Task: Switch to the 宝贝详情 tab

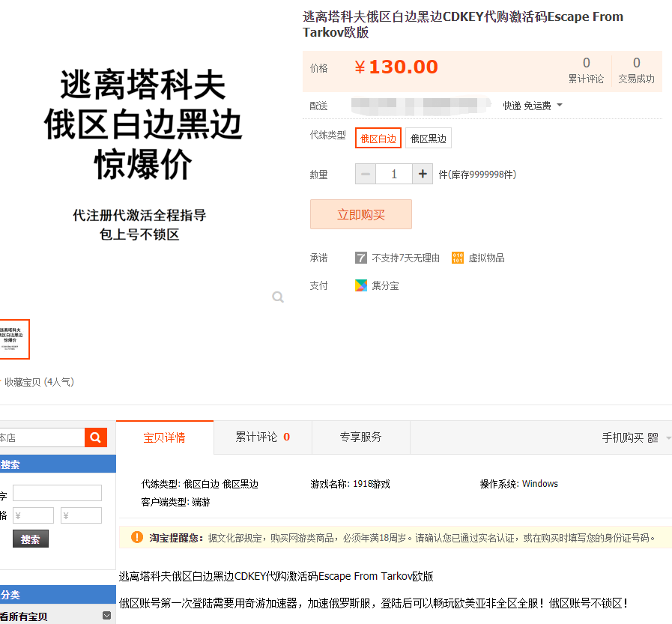Action: [x=165, y=437]
